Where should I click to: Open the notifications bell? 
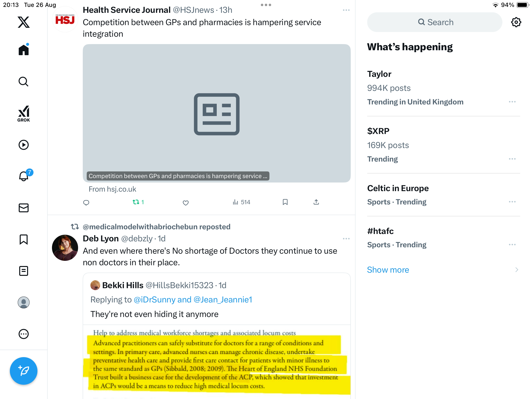coord(24,176)
